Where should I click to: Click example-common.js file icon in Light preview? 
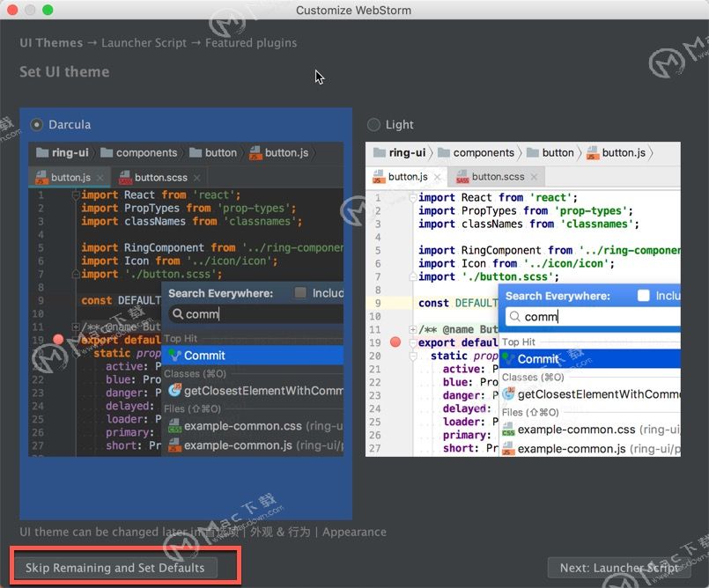point(509,449)
